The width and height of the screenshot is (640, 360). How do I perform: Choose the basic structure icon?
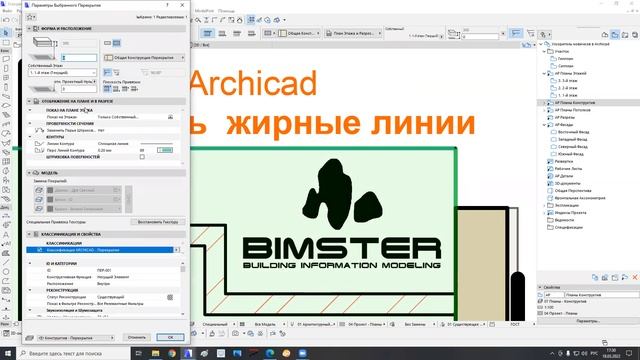107,43
